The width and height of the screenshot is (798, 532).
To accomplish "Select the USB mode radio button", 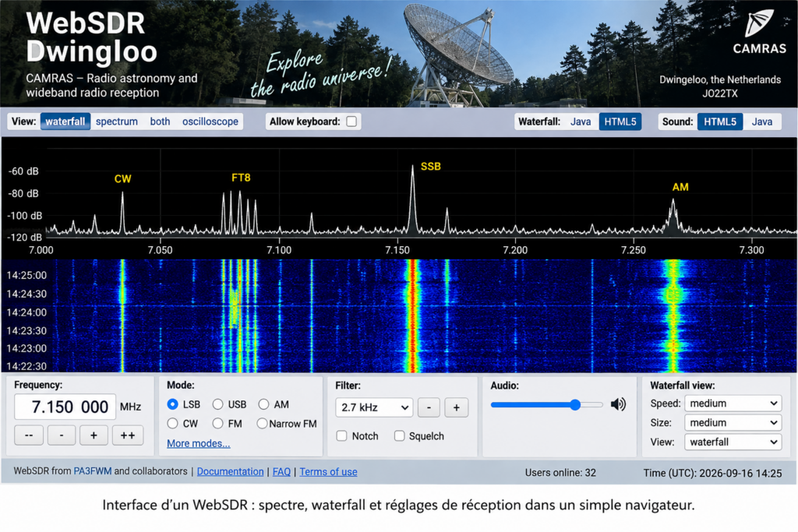I will 218,404.
